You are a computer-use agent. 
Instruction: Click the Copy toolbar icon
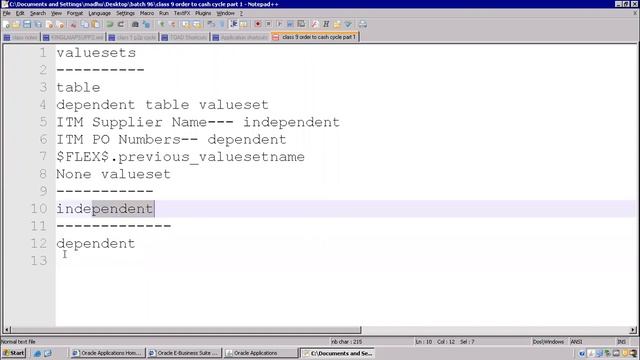pos(84,24)
